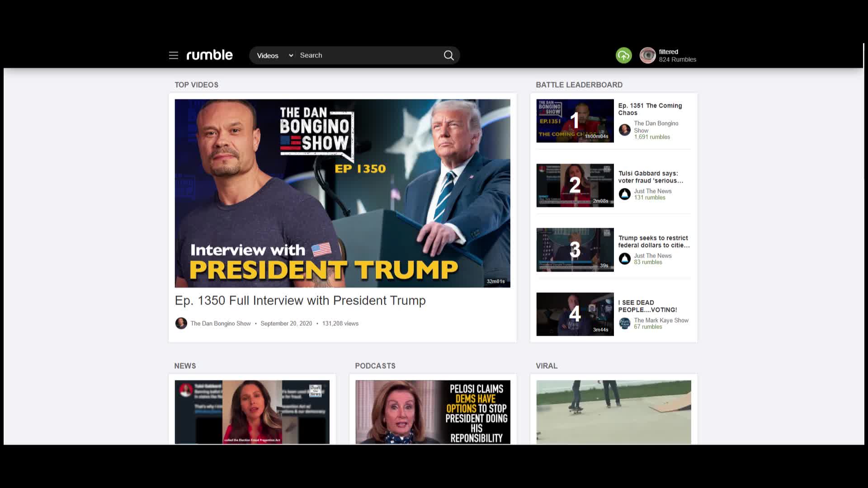Image resolution: width=868 pixels, height=488 pixels.
Task: Open the hamburger menu icon
Action: pyautogui.click(x=174, y=55)
